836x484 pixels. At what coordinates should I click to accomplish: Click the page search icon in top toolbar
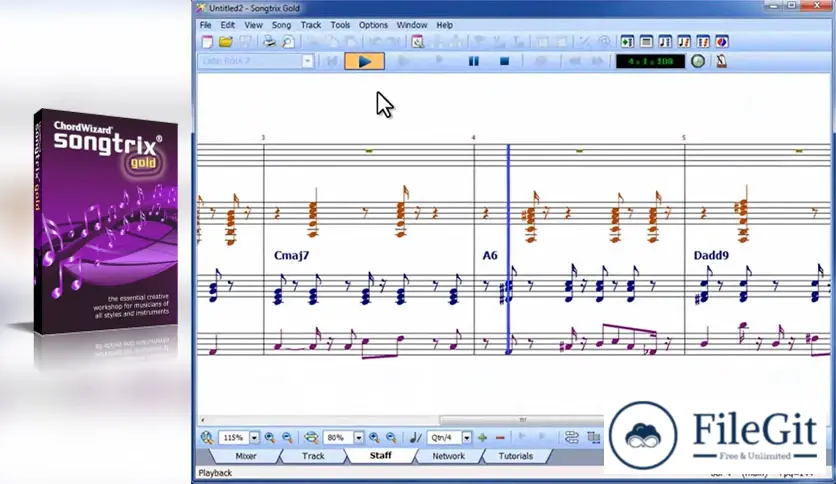pyautogui.click(x=417, y=42)
